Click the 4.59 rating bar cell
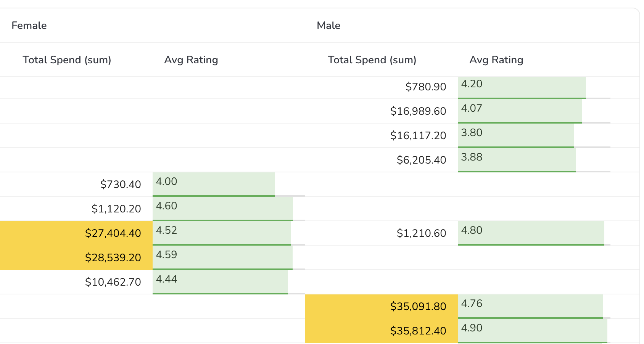The image size is (644, 344). (x=229, y=258)
